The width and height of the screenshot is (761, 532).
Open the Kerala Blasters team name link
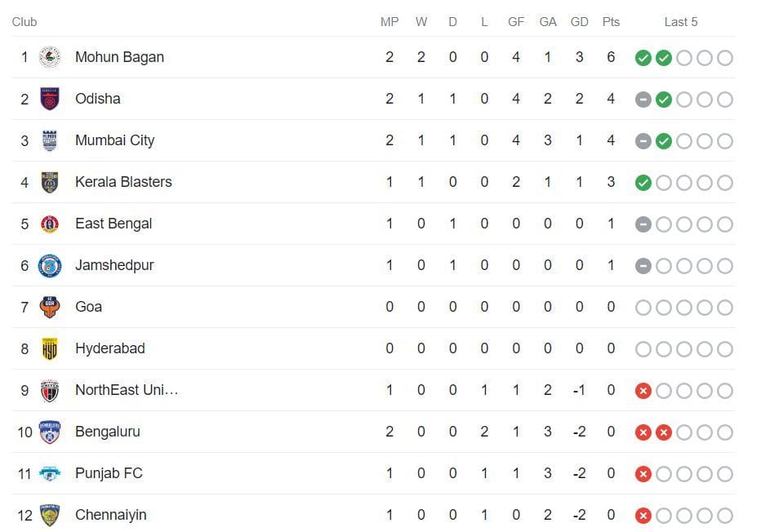click(123, 182)
